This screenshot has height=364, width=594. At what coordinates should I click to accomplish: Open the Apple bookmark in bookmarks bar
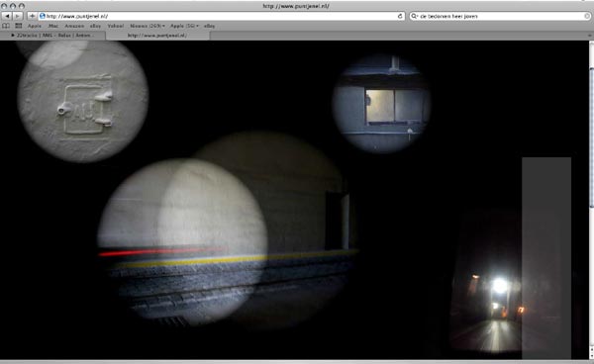tap(34, 26)
